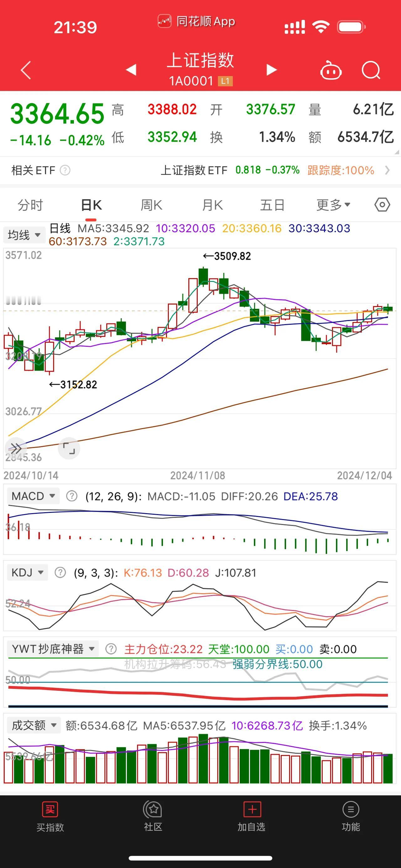Tap the 10:6268.73亿 average value
Screen dimensions: 401x868
267,726
